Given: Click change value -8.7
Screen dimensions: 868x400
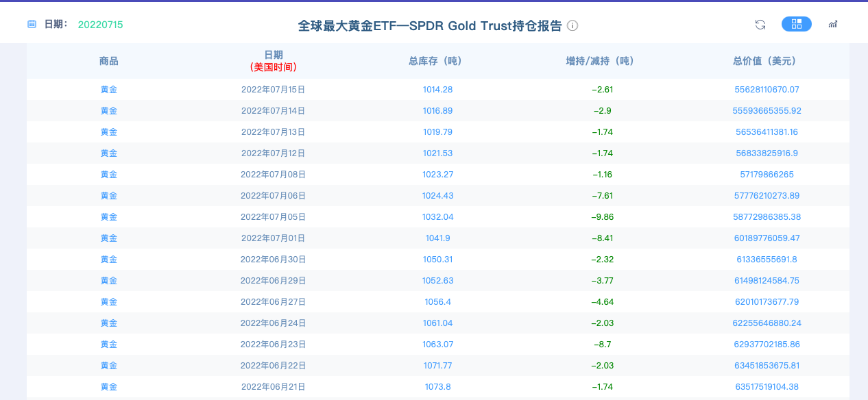Looking at the screenshot, I should [x=603, y=344].
